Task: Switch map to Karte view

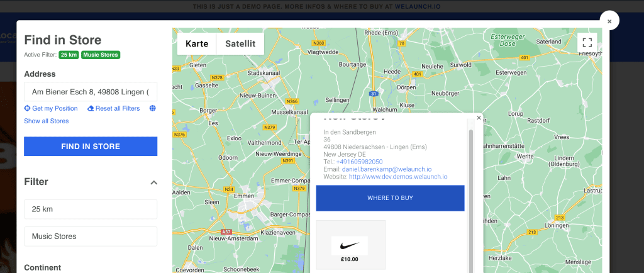Action: pyautogui.click(x=197, y=44)
